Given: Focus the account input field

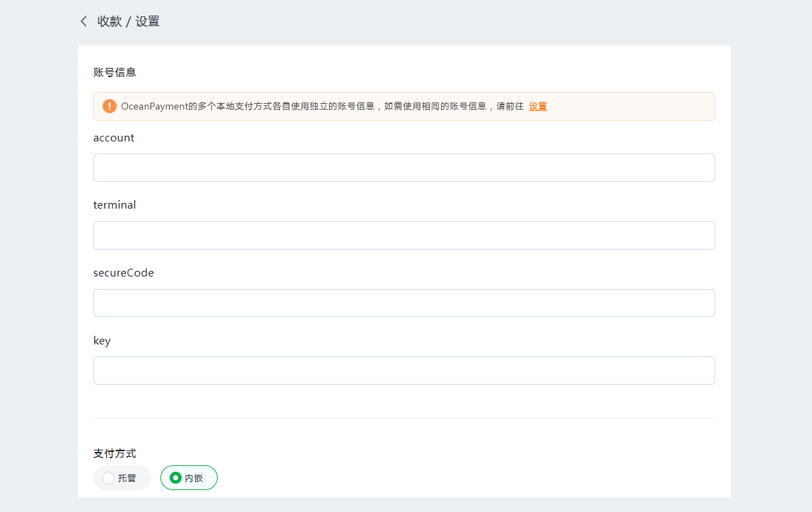Looking at the screenshot, I should coord(404,168).
